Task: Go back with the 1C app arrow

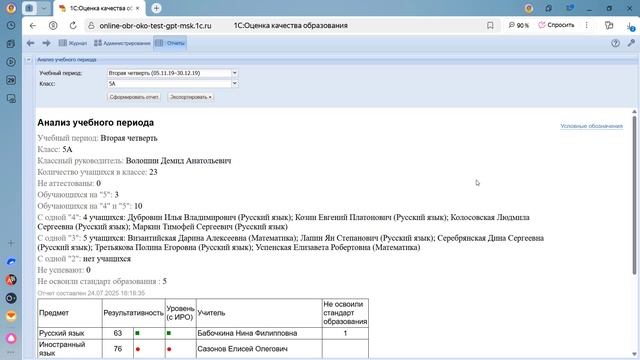Action: coord(30,43)
